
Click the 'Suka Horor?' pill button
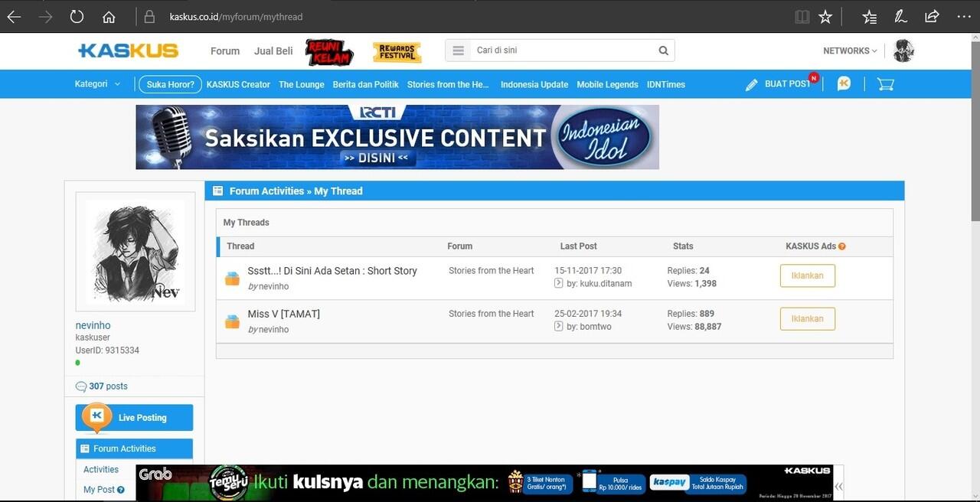point(170,84)
